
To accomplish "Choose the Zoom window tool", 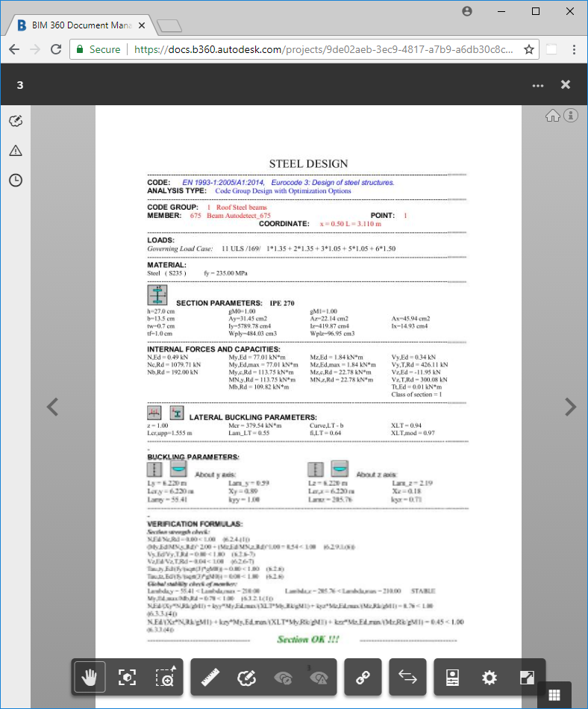I will [x=166, y=678].
